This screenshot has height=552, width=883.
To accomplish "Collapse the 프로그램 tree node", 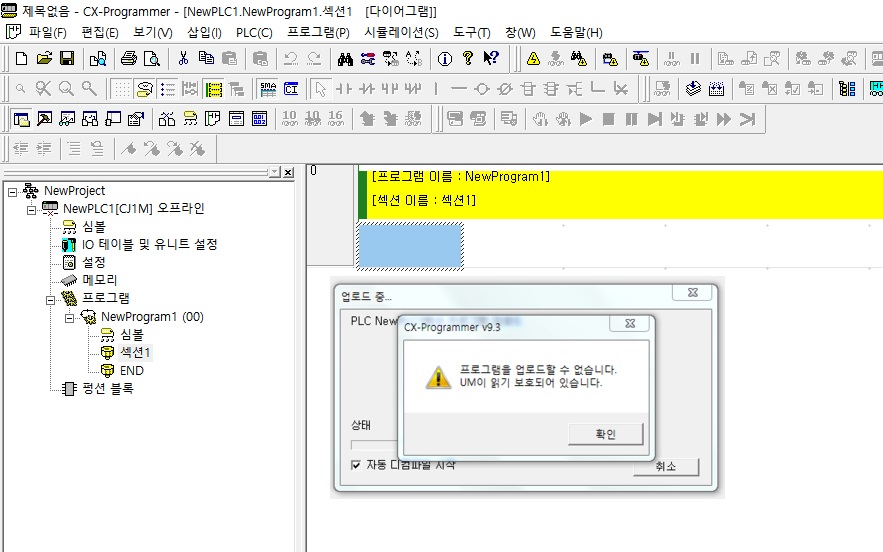I will tap(50, 300).
